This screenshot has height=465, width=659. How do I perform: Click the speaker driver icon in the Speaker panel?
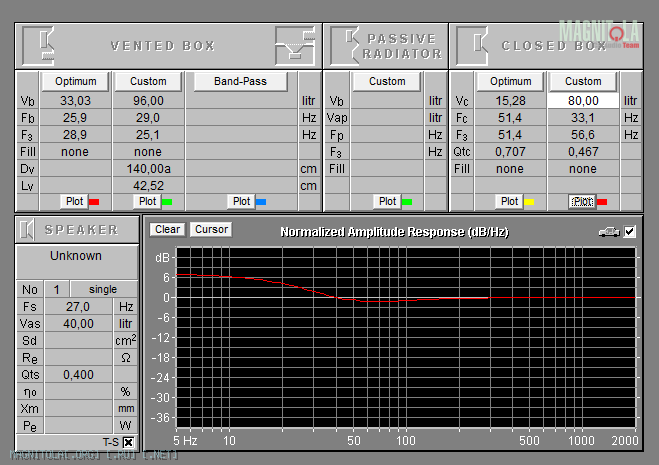click(30, 229)
